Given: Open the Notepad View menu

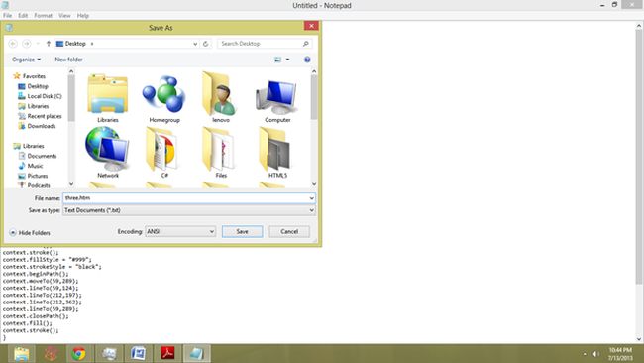Looking at the screenshot, I should tap(64, 15).
